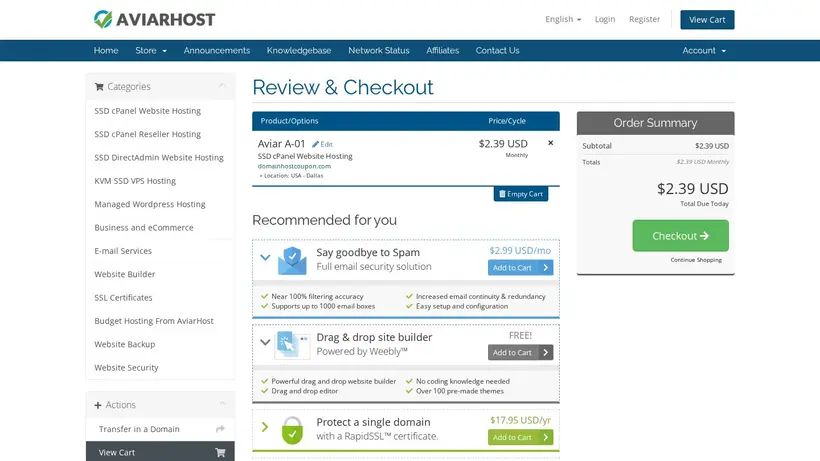Click Transfer in a Domain action
820x461 pixels.
click(x=160, y=429)
